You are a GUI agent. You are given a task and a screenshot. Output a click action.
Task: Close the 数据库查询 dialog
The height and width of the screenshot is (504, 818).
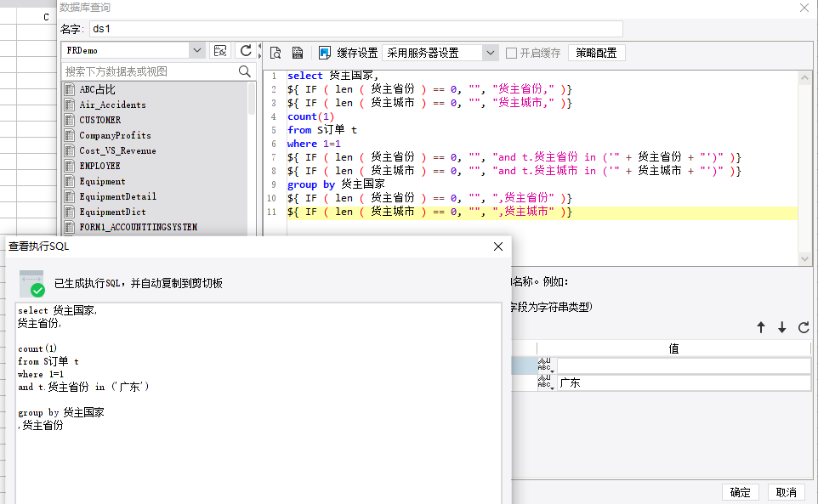(804, 8)
